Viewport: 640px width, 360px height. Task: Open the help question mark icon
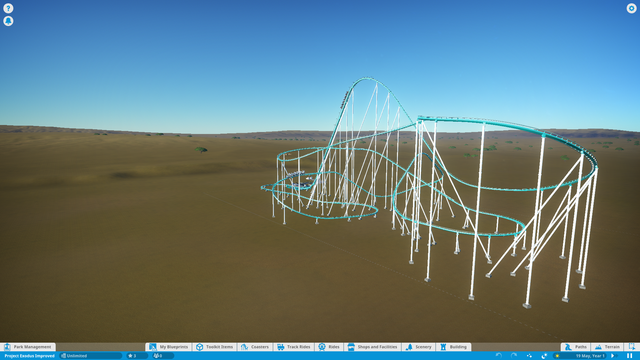(8, 8)
